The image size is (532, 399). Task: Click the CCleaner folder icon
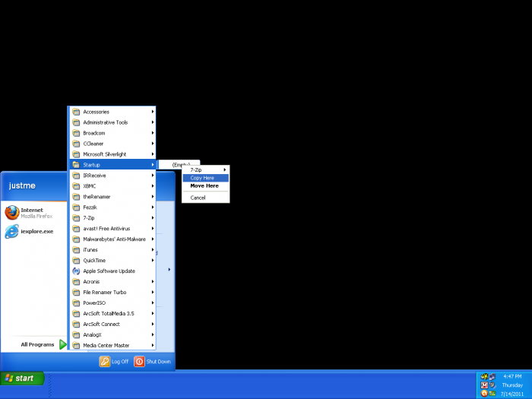point(76,144)
